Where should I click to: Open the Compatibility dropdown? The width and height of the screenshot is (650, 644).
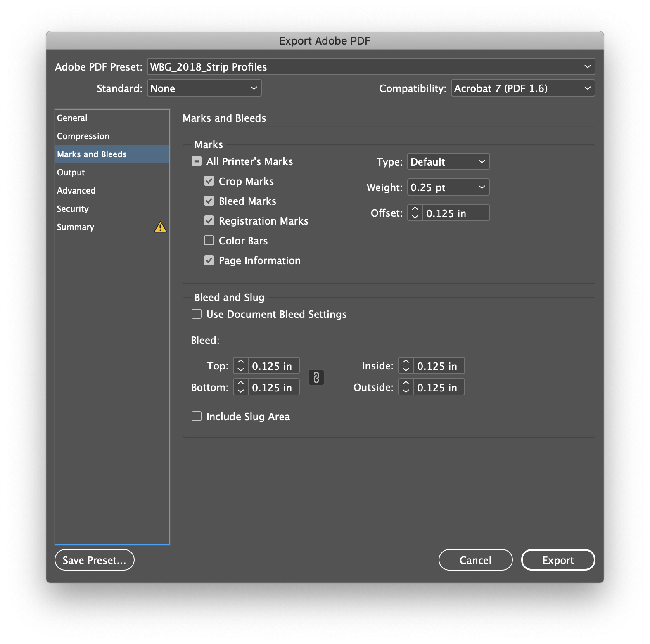(523, 88)
